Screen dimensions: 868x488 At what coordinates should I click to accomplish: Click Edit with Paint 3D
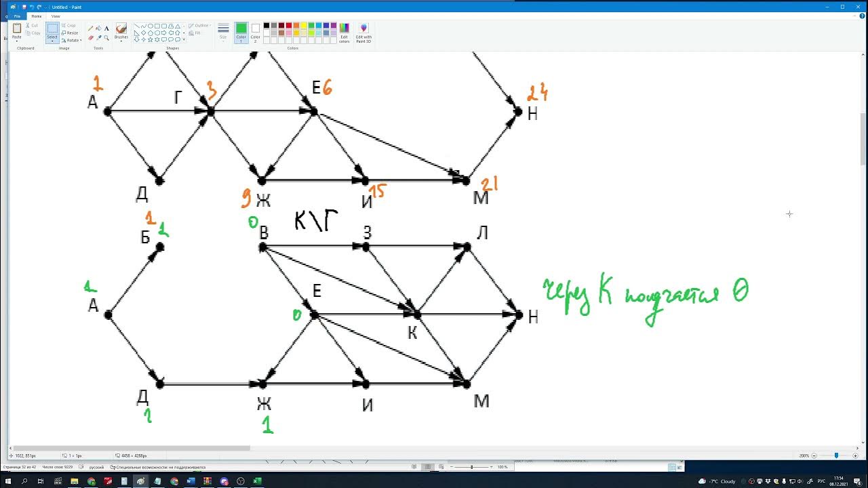coord(363,33)
